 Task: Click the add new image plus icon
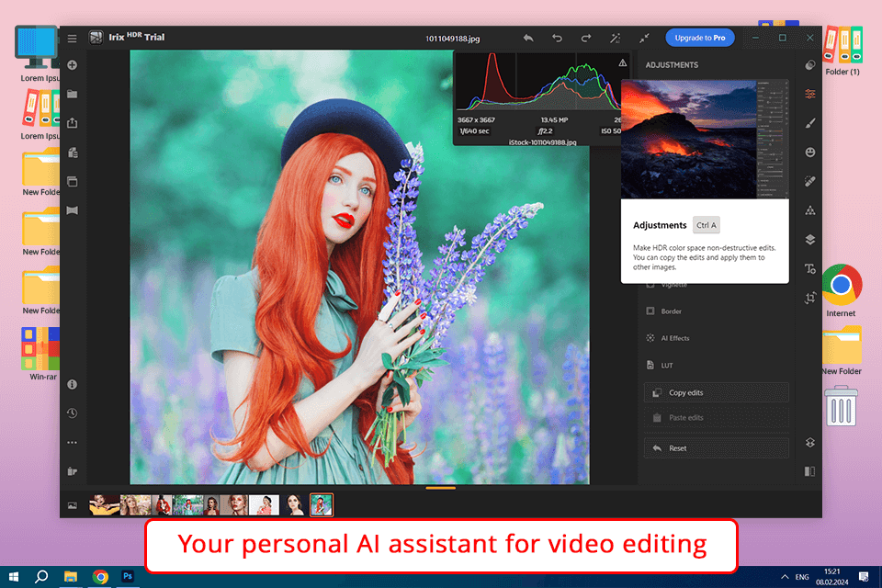click(x=72, y=65)
